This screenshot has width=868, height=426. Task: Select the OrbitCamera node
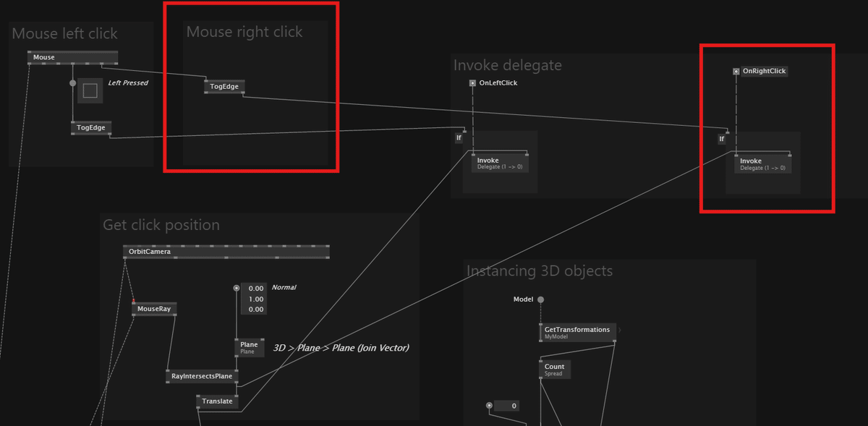pyautogui.click(x=226, y=252)
